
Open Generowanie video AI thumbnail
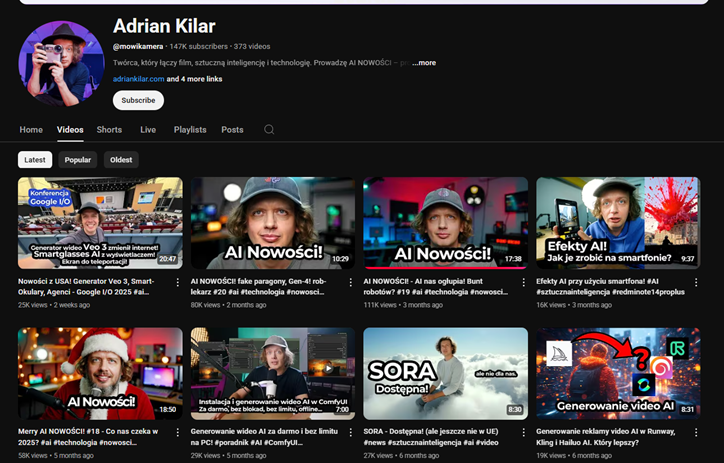pos(618,373)
